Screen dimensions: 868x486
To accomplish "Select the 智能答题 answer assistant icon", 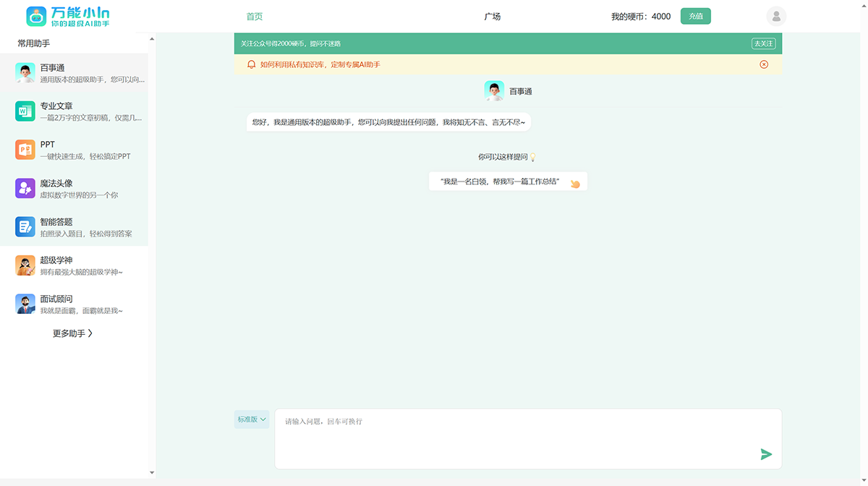I will pyautogui.click(x=25, y=226).
